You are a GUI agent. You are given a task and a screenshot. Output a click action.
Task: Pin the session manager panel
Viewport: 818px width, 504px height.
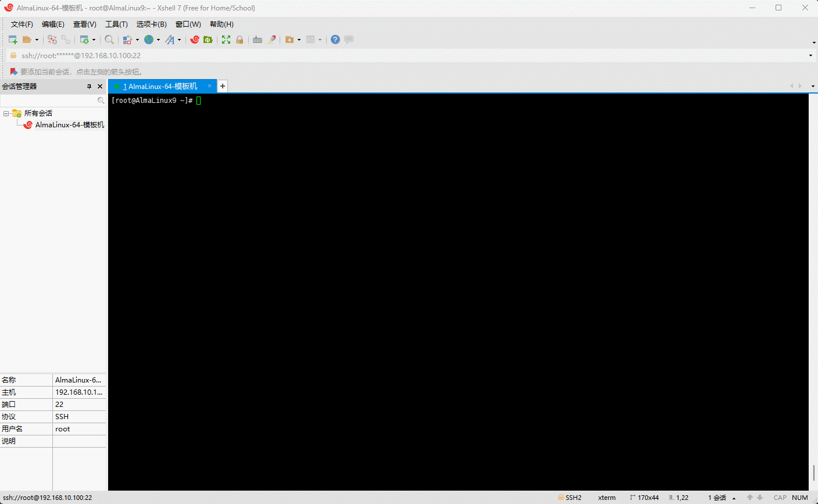(x=89, y=86)
